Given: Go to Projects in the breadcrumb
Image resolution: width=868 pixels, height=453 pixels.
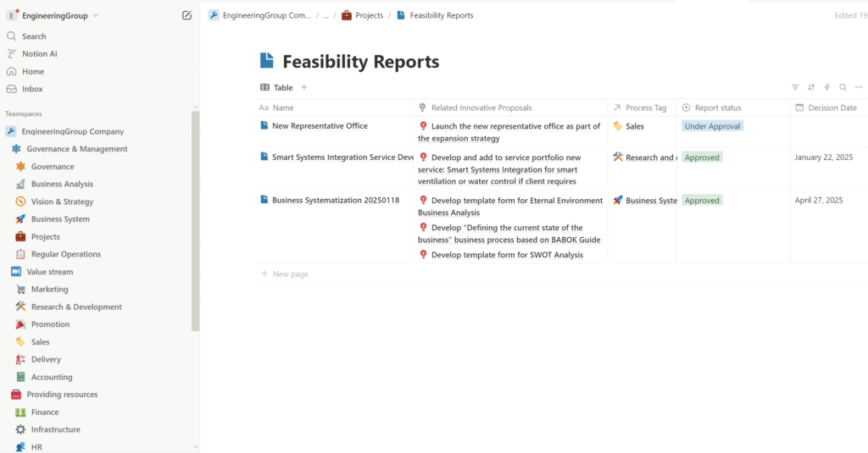Looking at the screenshot, I should (x=369, y=15).
